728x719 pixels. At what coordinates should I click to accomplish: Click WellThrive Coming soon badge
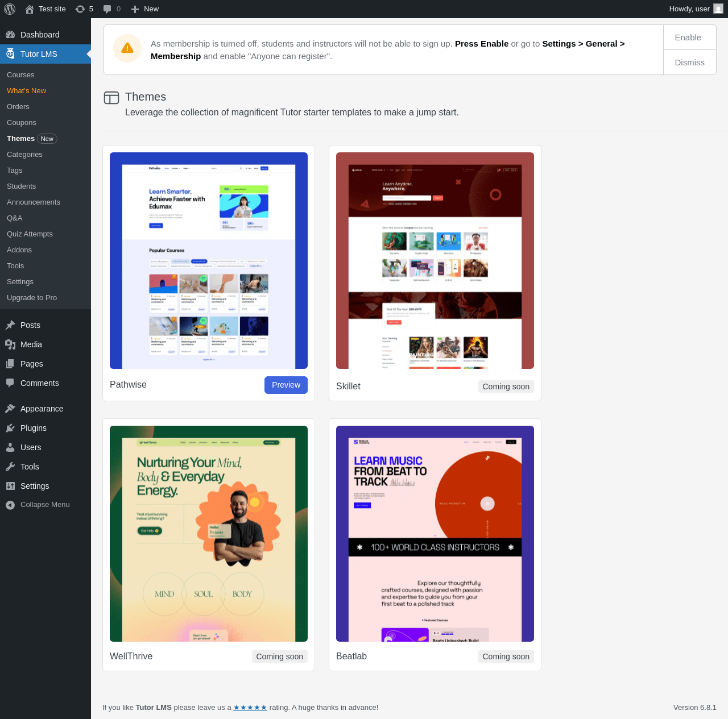[x=280, y=656]
